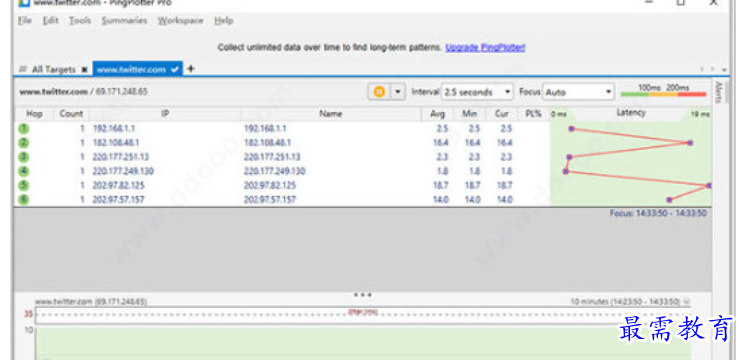
Task: Click the Cur column header
Action: 502,114
